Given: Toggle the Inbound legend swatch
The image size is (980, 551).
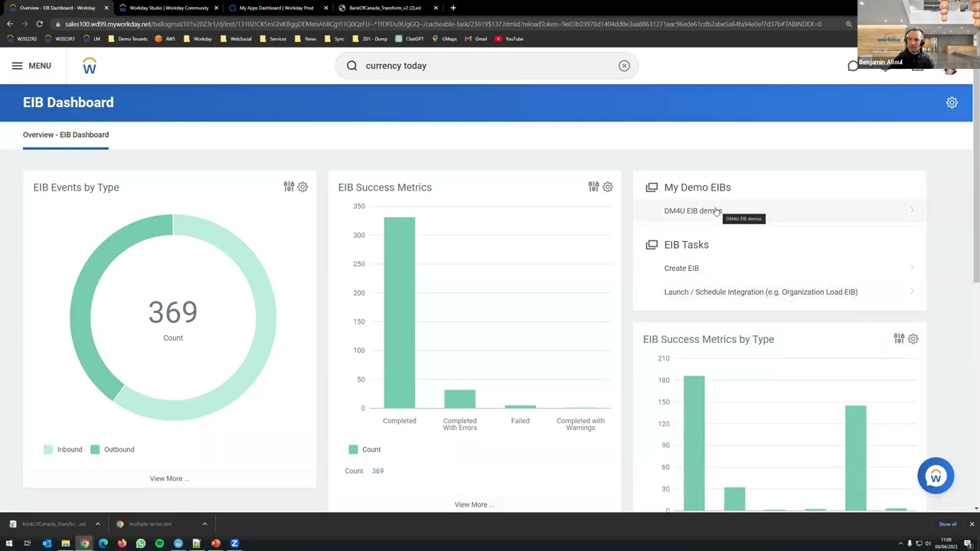Looking at the screenshot, I should click(48, 449).
